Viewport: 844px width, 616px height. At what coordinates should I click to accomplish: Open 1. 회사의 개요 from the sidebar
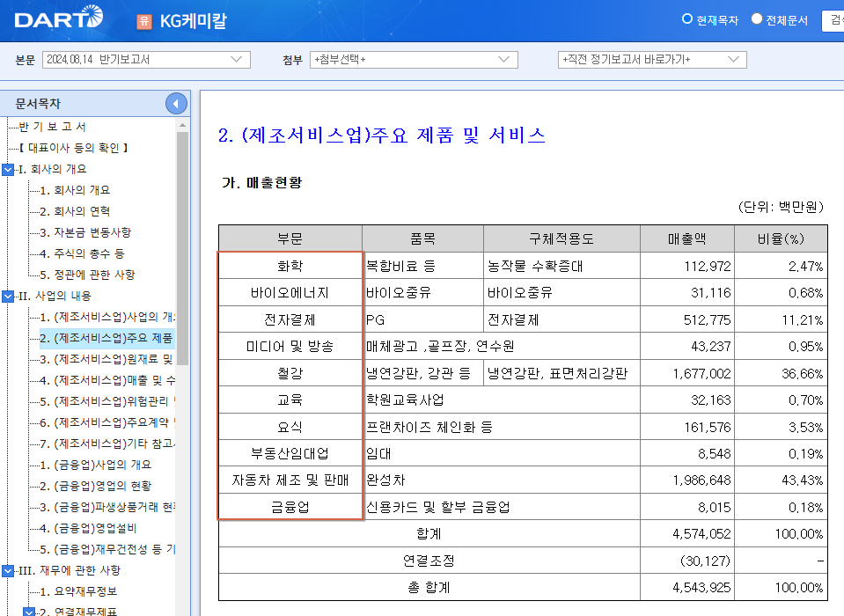tap(75, 189)
